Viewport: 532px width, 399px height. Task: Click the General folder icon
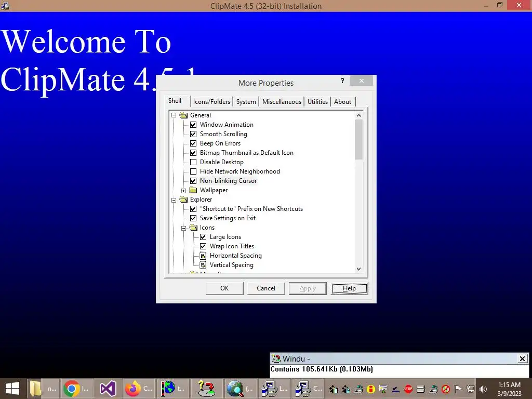183,115
